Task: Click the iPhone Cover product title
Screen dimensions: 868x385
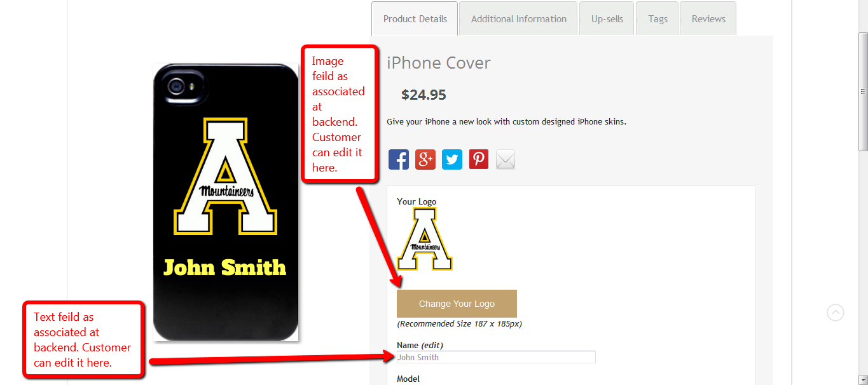Action: click(x=439, y=63)
